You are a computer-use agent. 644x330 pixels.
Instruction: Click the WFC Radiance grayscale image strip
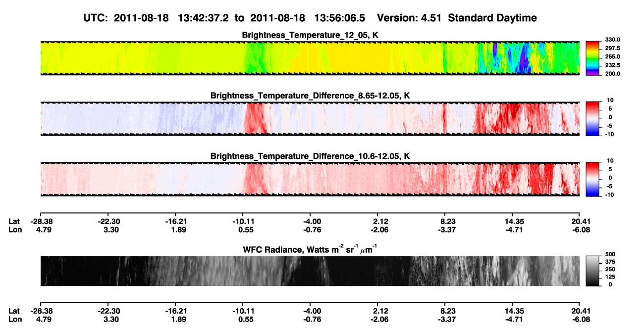(310, 271)
